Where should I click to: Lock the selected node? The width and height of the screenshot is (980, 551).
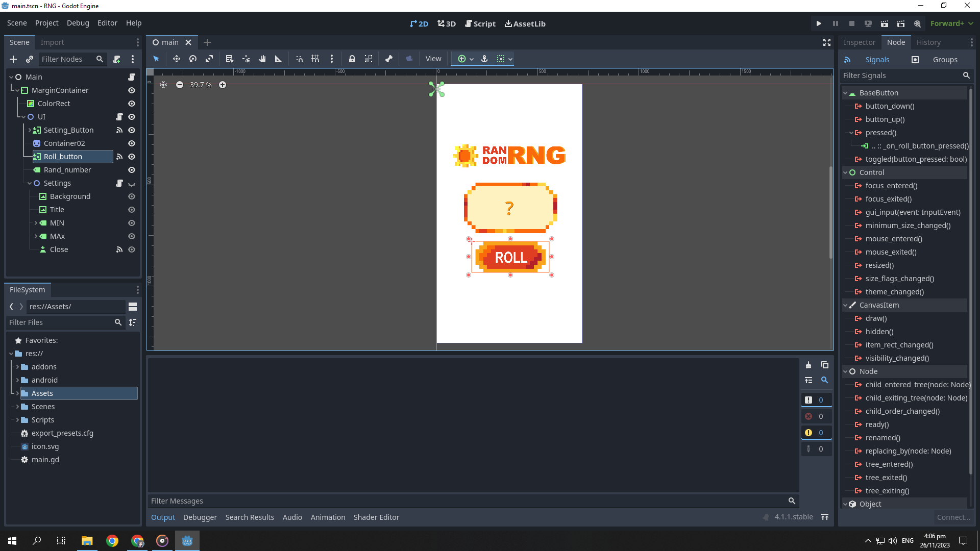pyautogui.click(x=352, y=59)
